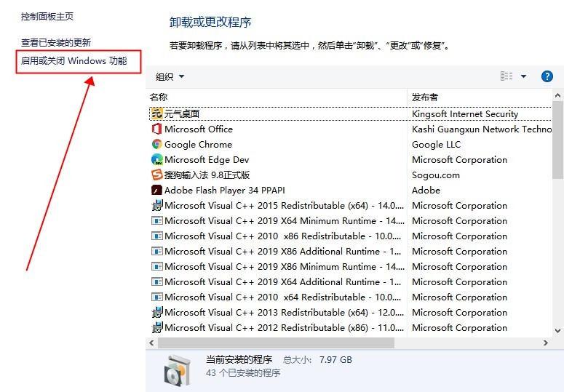This screenshot has width=564, height=392.
Task: Select Visual C++ 2013 Redistributable (x64) entry
Action: 284,312
